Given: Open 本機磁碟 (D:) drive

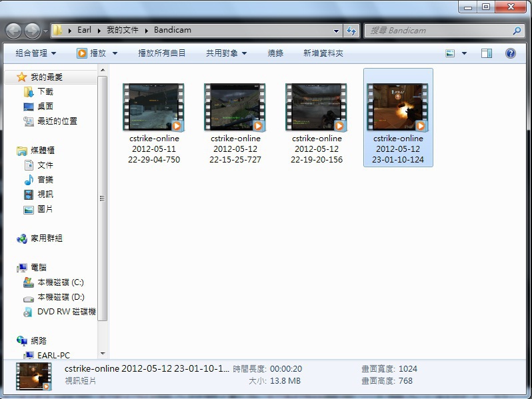Looking at the screenshot, I should pos(61,297).
